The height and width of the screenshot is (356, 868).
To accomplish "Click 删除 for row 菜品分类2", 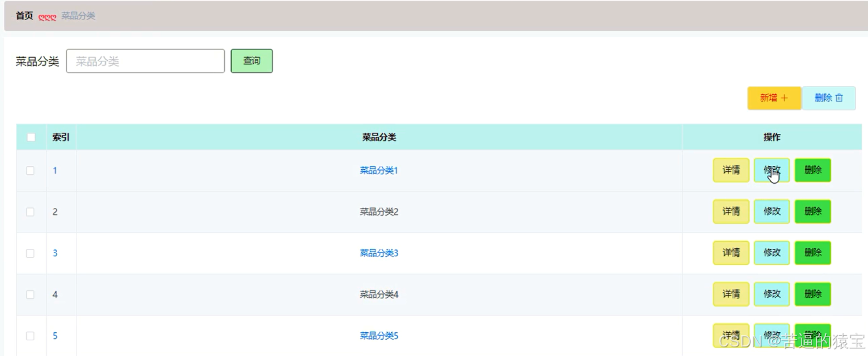I will point(813,212).
